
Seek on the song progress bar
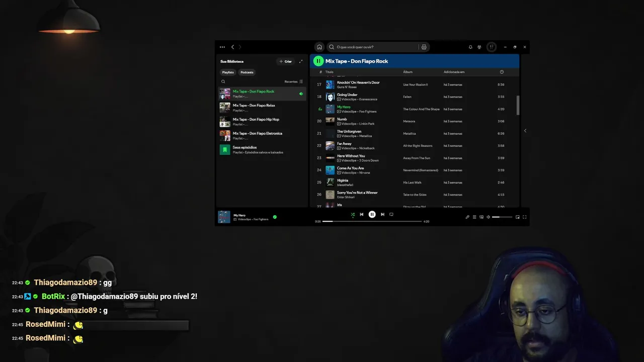[372, 221]
